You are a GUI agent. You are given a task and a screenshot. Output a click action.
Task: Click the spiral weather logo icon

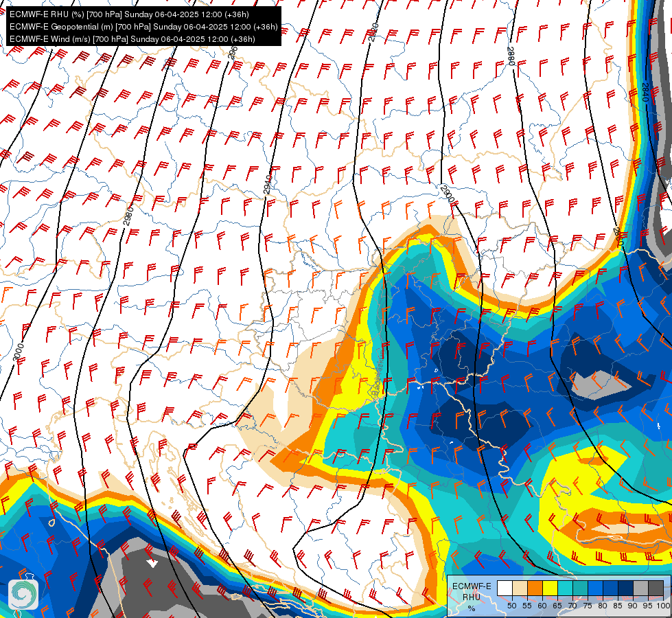click(x=23, y=594)
